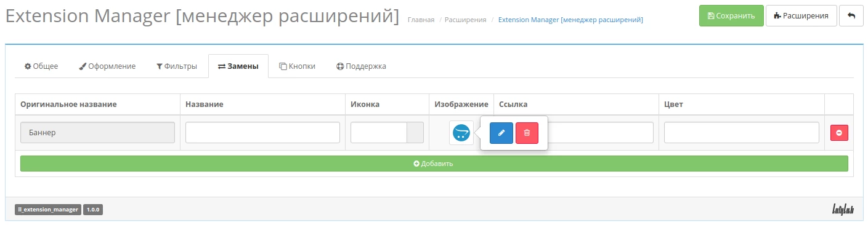Open the Кнопки tab
This screenshot has height=225, width=868.
pyautogui.click(x=298, y=66)
